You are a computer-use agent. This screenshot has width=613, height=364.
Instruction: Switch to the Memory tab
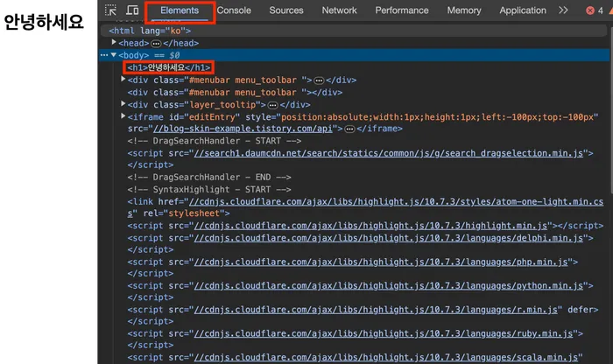point(464,10)
